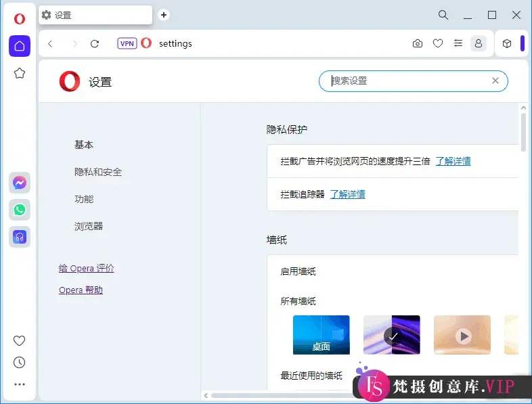Open the profile account icon
Screen dimensions: 532x404
tap(479, 43)
